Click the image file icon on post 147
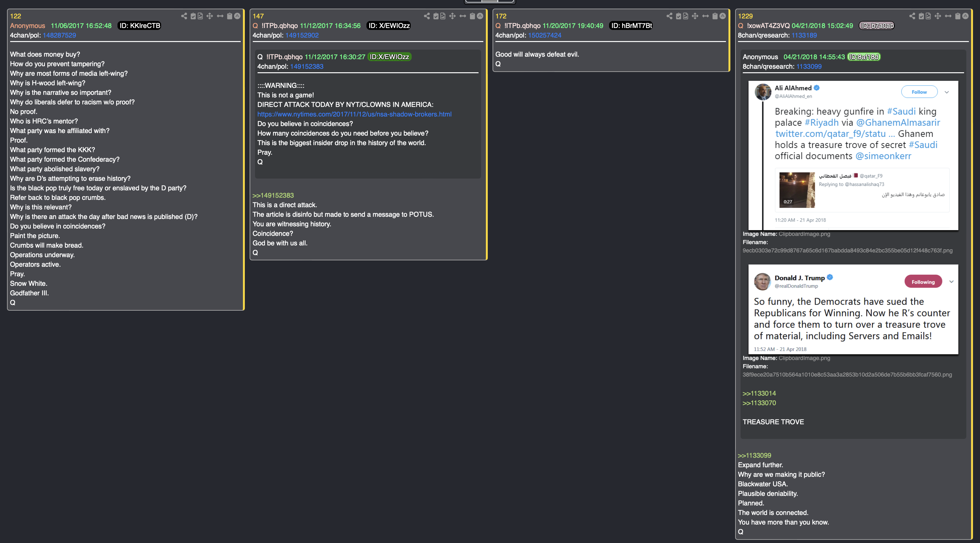Image resolution: width=980 pixels, height=543 pixels. pyautogui.click(x=443, y=16)
